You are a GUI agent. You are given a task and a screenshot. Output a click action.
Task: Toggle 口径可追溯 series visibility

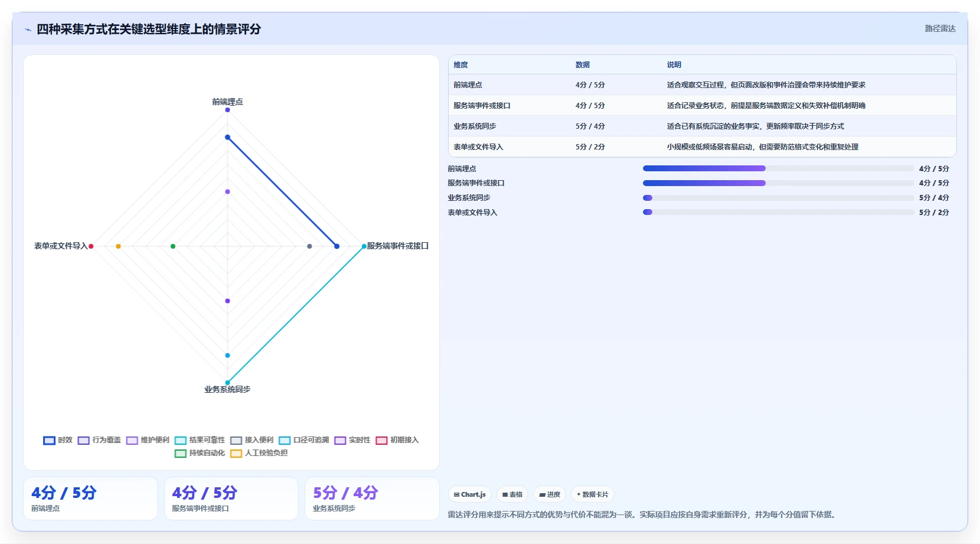point(303,440)
